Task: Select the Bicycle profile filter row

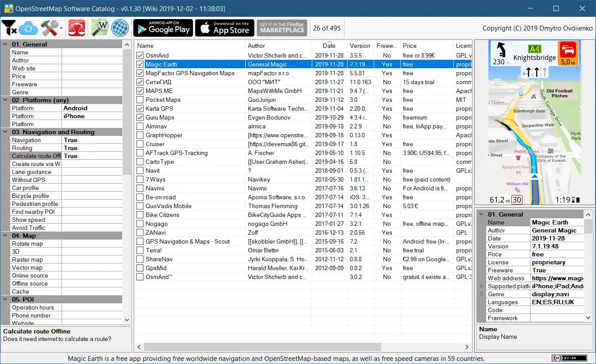Action: point(66,196)
